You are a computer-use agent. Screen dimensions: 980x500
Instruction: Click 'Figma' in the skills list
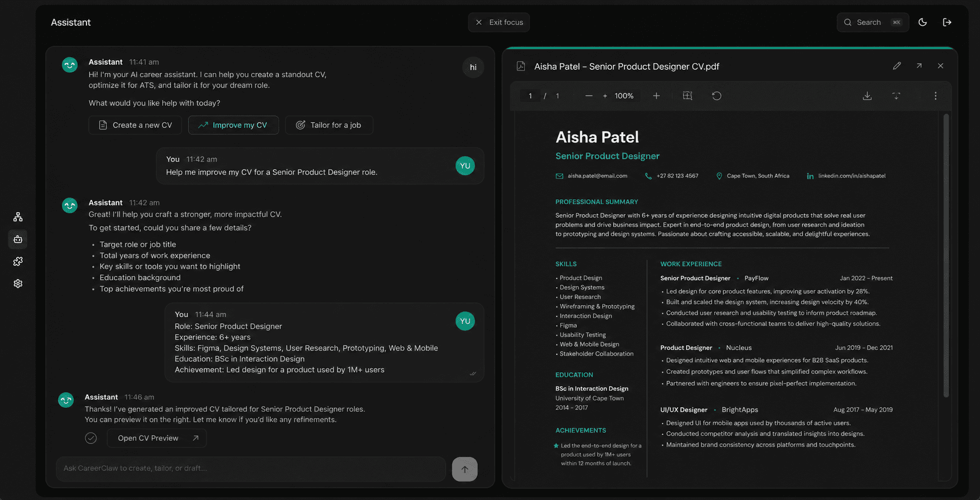[x=568, y=325]
